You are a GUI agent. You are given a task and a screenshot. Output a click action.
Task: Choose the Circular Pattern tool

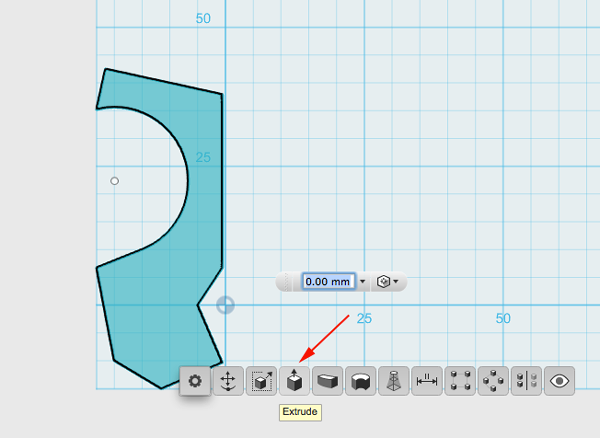pyautogui.click(x=493, y=381)
